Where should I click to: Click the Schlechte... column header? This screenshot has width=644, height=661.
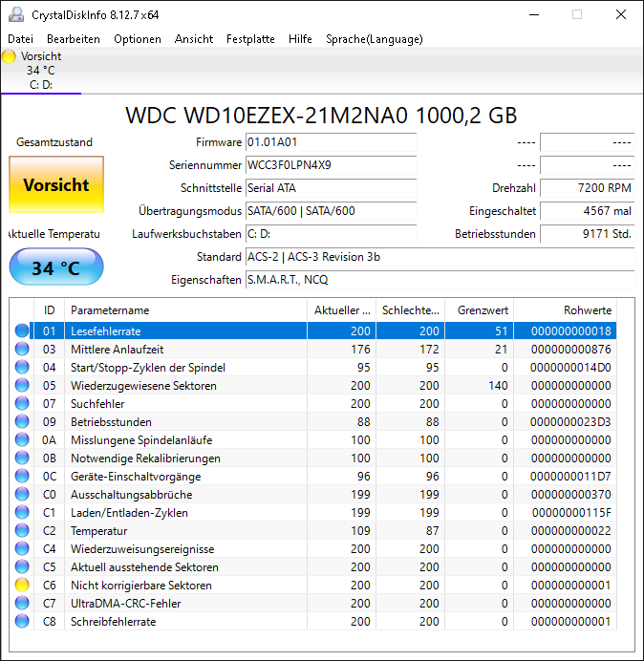tap(410, 310)
